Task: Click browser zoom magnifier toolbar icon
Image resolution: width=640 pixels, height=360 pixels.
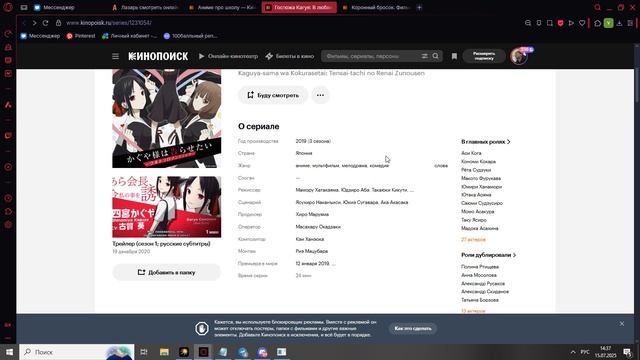Action: click(x=528, y=23)
